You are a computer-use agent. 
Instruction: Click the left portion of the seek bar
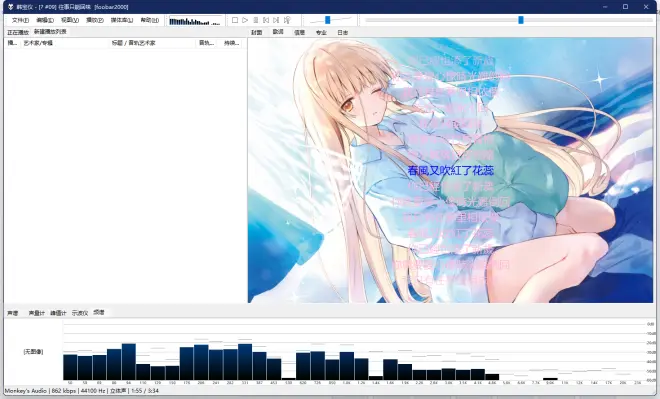pyautogui.click(x=442, y=20)
